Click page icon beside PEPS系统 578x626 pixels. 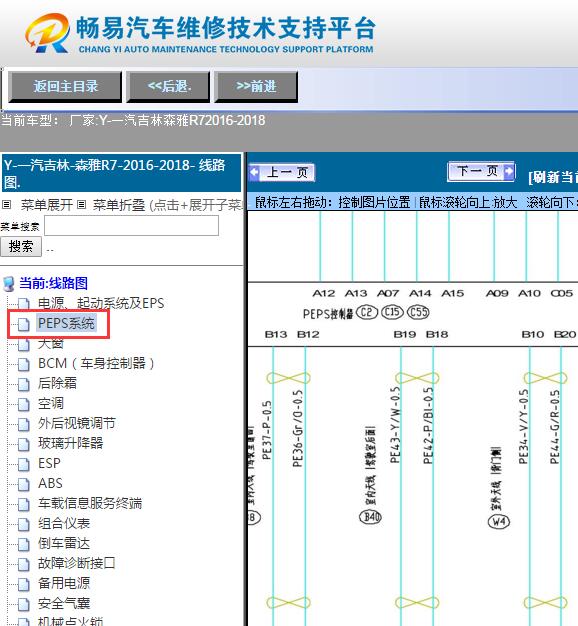click(24, 324)
